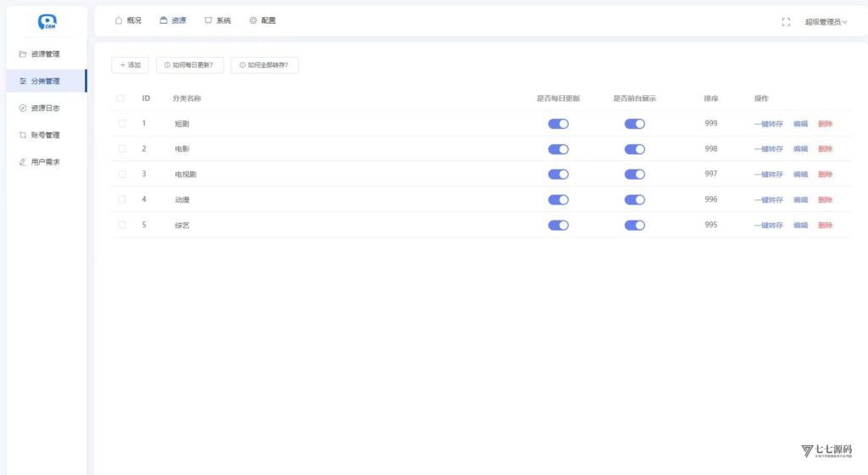This screenshot has width=868, height=475.
Task: Check the select-all header checkbox
Action: tap(120, 98)
